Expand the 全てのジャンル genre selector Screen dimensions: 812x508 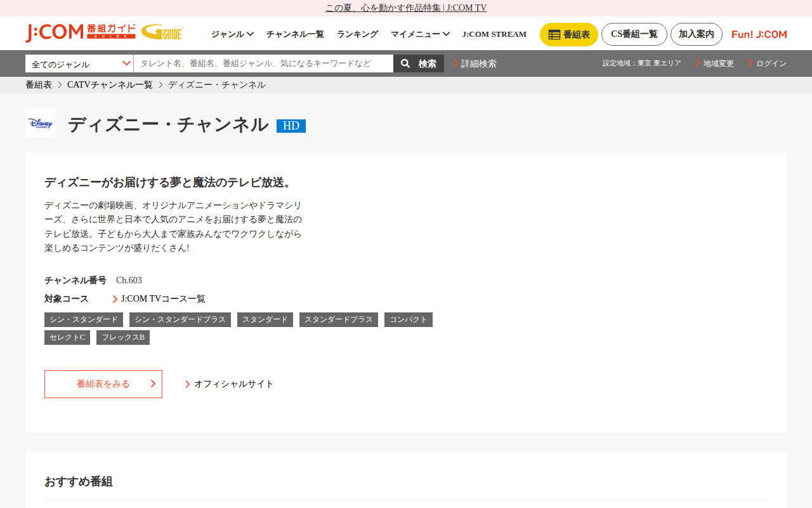[x=79, y=63]
